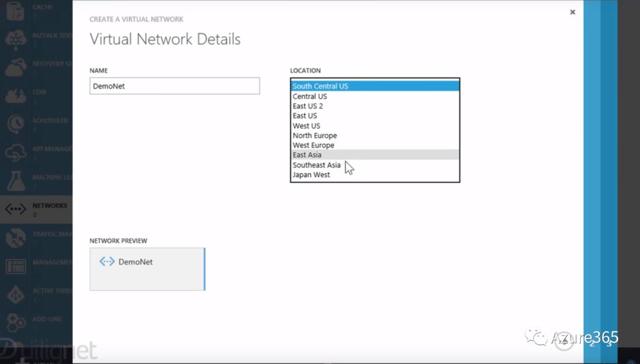This screenshot has height=364, width=640.
Task: Select the BizTalk Services icon
Action: pos(15,39)
